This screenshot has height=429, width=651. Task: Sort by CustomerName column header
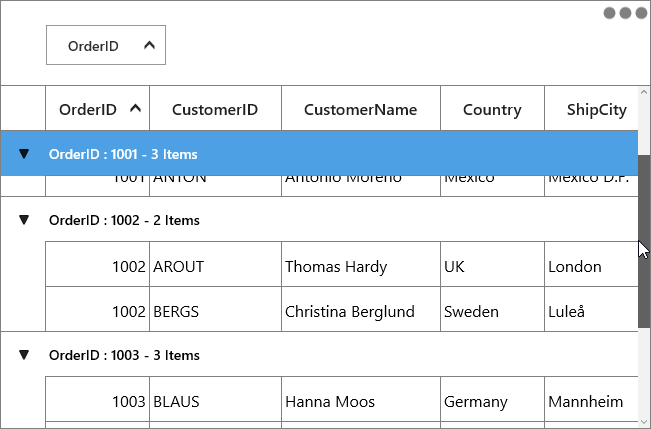[x=361, y=108]
